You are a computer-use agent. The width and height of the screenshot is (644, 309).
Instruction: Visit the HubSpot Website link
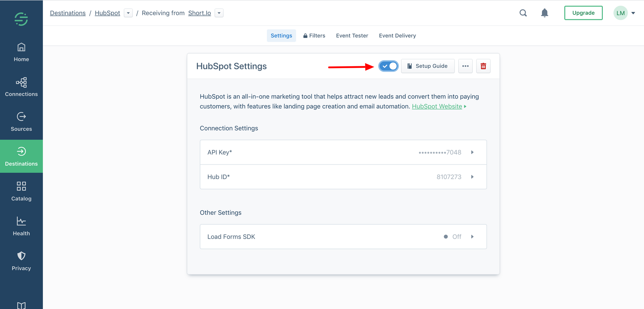point(437,106)
